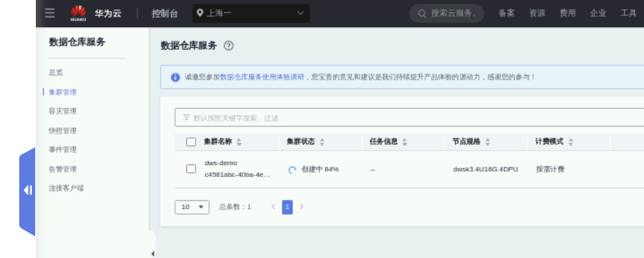The image size is (644, 258).
Task: Click the blue info icon in banner
Action: [x=175, y=77]
